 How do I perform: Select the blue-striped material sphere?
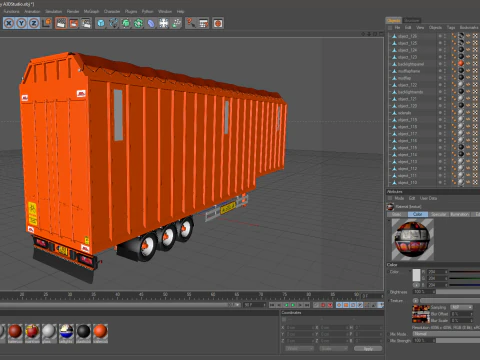(x=66, y=333)
